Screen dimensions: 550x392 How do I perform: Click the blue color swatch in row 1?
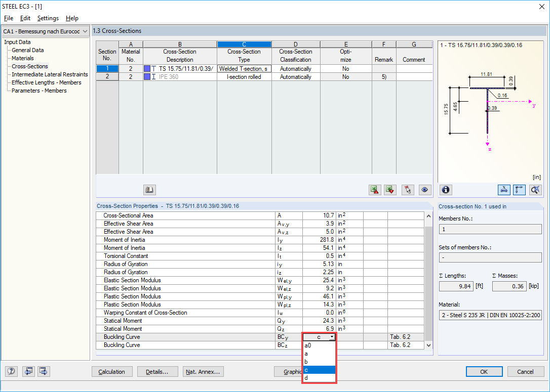point(147,69)
